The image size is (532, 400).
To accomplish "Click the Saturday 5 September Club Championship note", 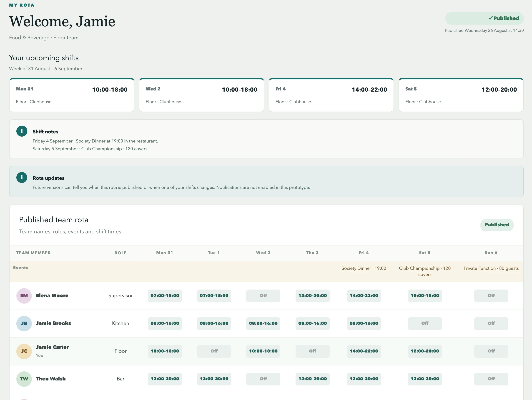I will (x=90, y=149).
